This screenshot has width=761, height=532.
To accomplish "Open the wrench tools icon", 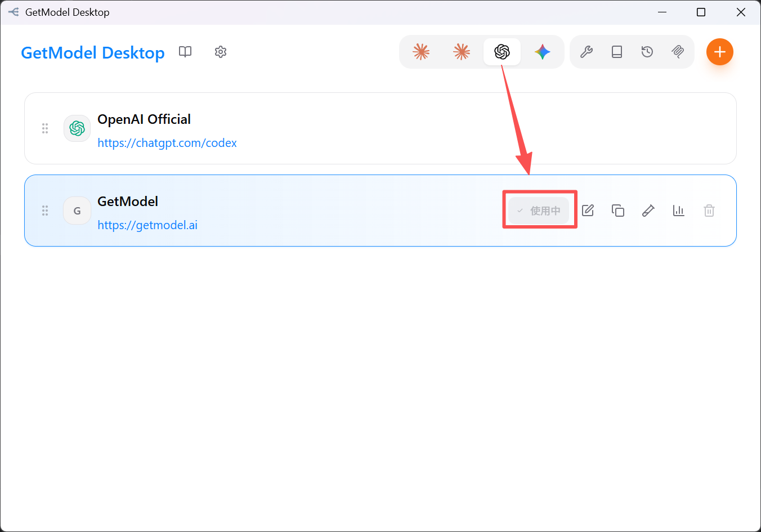I will pos(587,52).
